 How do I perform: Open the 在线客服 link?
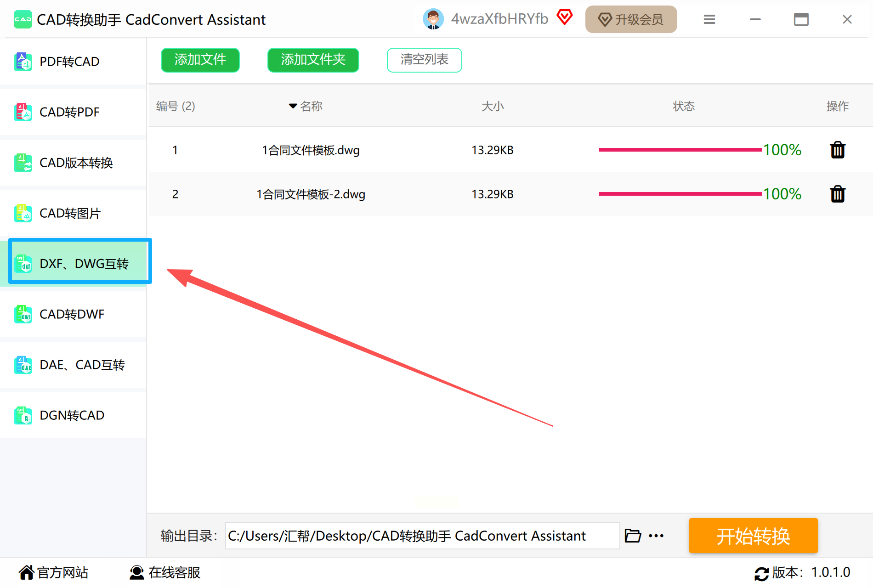[165, 573]
